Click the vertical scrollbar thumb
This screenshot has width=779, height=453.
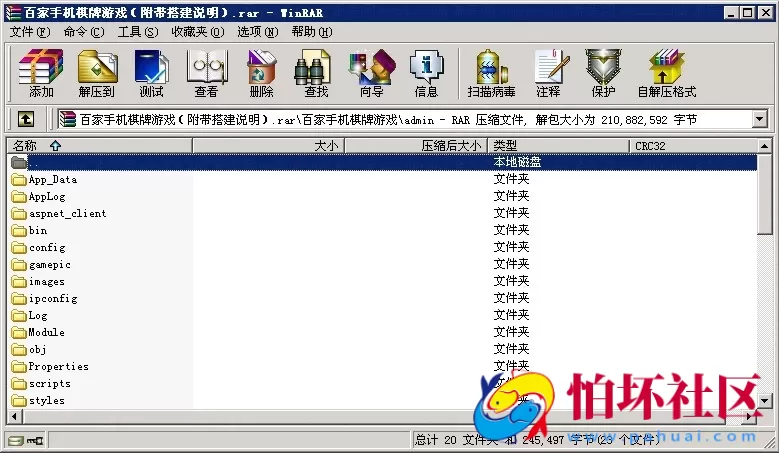[x=765, y=194]
